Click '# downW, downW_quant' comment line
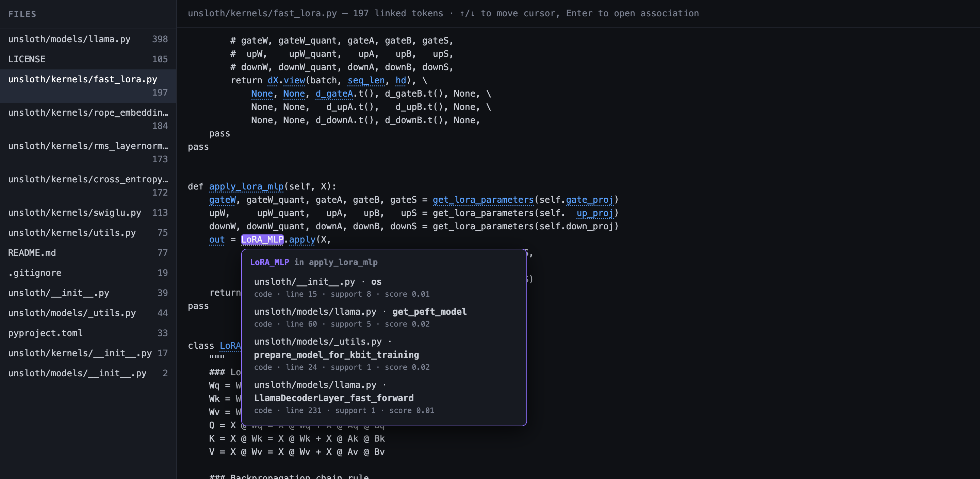Screen dimensions: 980x479 [342, 67]
